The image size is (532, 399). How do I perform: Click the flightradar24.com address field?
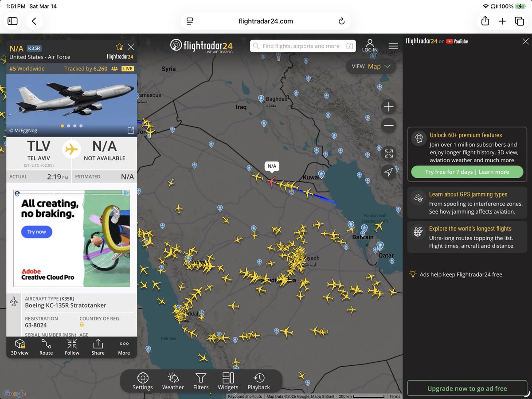266,21
